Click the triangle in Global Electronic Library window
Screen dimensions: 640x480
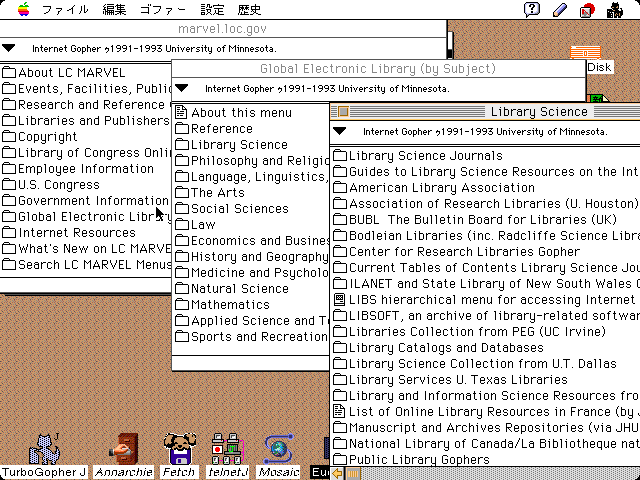point(182,88)
